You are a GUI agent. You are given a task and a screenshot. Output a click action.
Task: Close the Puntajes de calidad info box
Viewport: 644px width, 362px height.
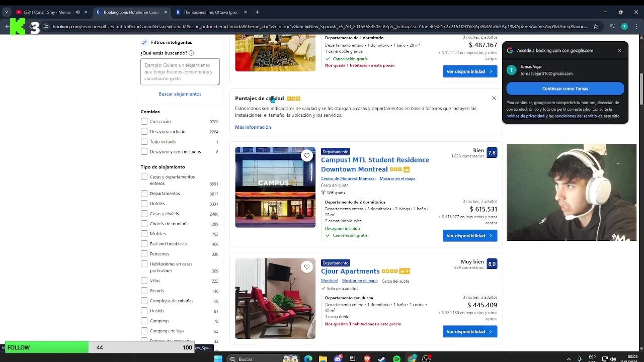[x=494, y=99]
